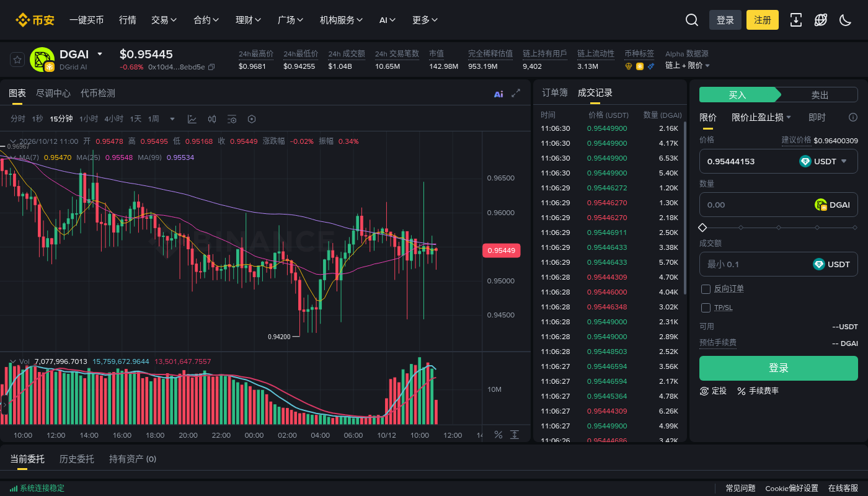Focus the 数量 quantity input field
Screen dimensions: 868x496
pyautogui.click(x=779, y=205)
